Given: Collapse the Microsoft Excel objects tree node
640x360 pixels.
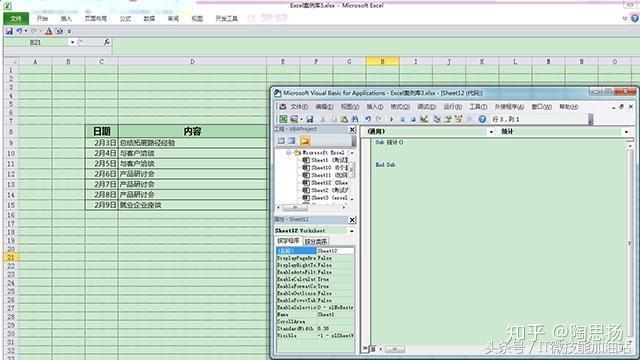Looking at the screenshot, I should (x=288, y=153).
